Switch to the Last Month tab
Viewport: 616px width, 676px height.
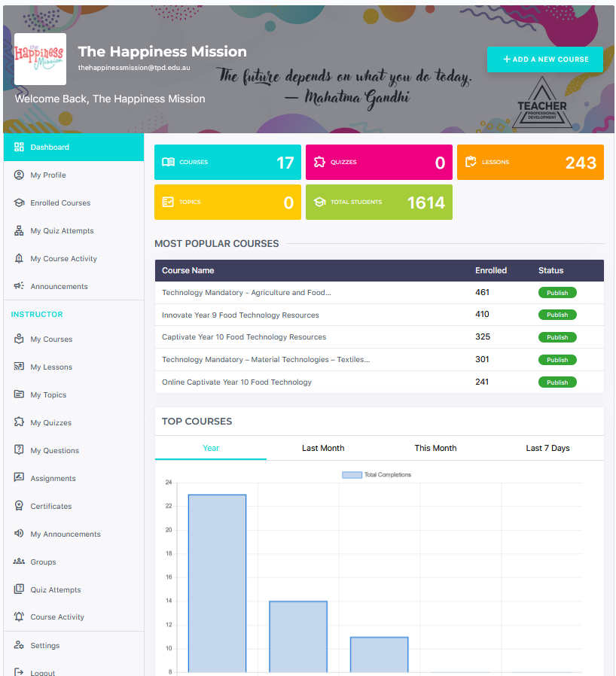pos(322,447)
